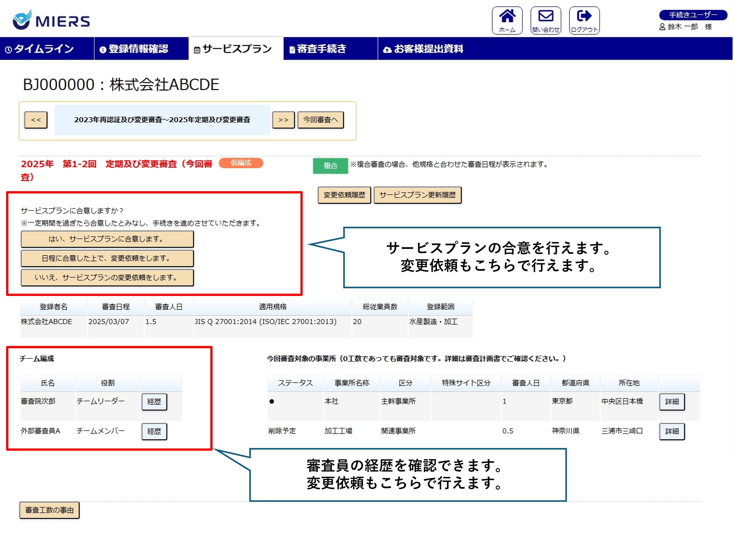Agree to plan: はい、サービスプランに合意します
The width and height of the screenshot is (734, 560).
point(107,239)
